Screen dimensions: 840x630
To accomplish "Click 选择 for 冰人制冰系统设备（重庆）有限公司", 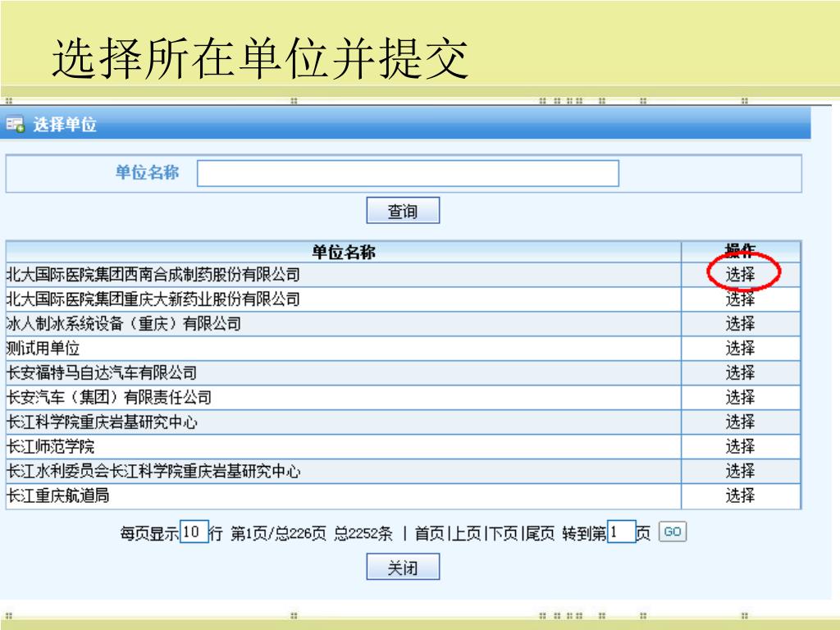I will 741,323.
